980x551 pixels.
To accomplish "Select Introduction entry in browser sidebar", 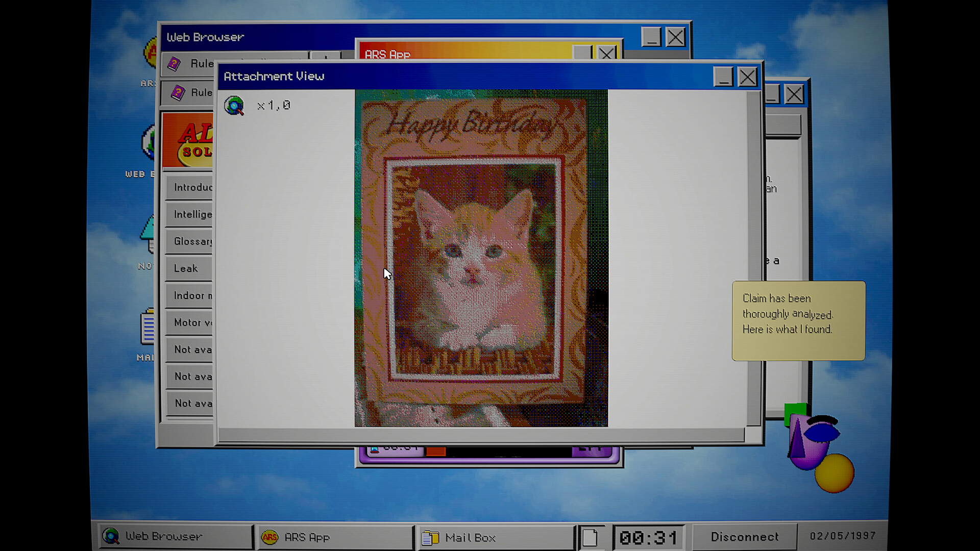I will coord(189,187).
